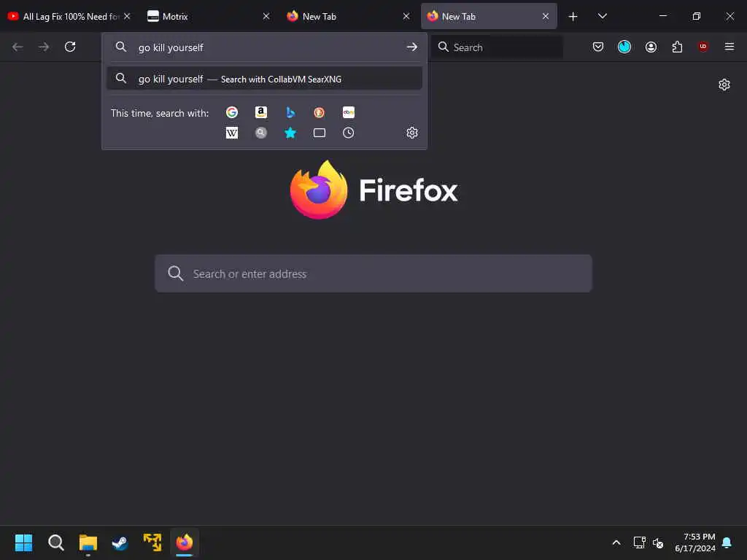Image resolution: width=747 pixels, height=560 pixels.
Task: Open the cyan circular extension icon
Action: [x=624, y=47]
